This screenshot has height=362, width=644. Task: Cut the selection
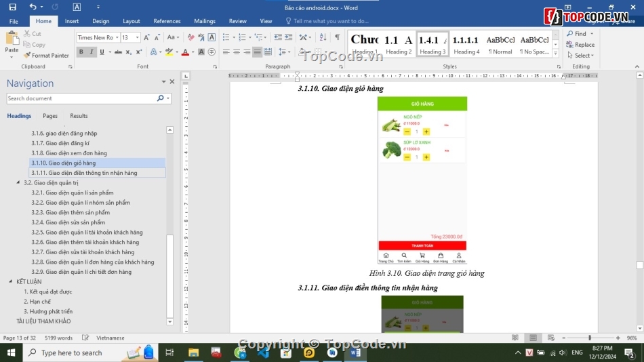click(33, 34)
